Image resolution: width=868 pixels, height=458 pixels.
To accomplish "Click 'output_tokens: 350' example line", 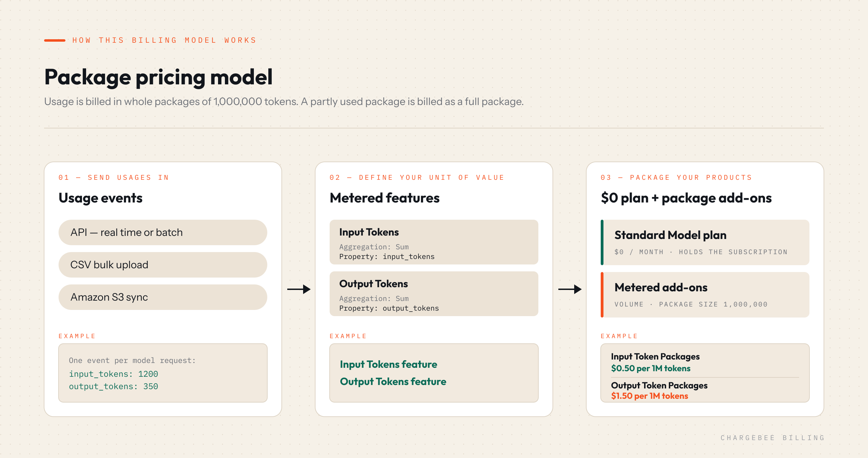I will click(x=113, y=386).
